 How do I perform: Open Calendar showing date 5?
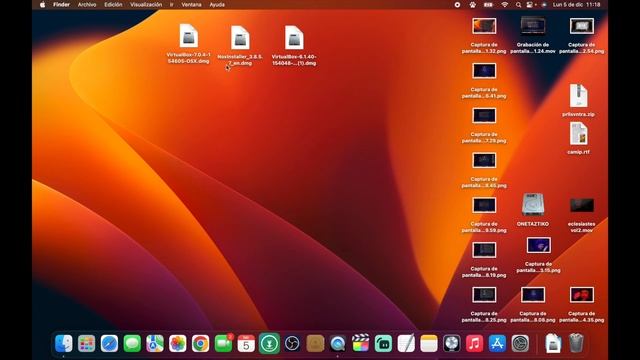click(246, 344)
